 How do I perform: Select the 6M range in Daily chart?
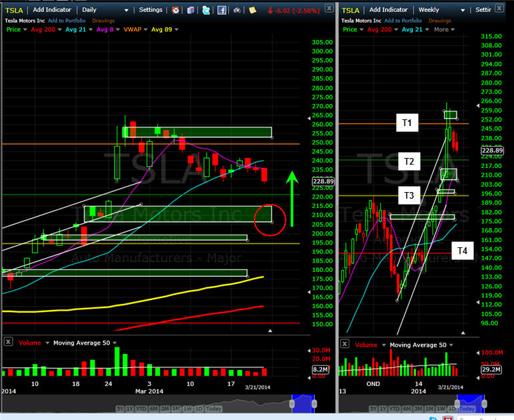153,409
